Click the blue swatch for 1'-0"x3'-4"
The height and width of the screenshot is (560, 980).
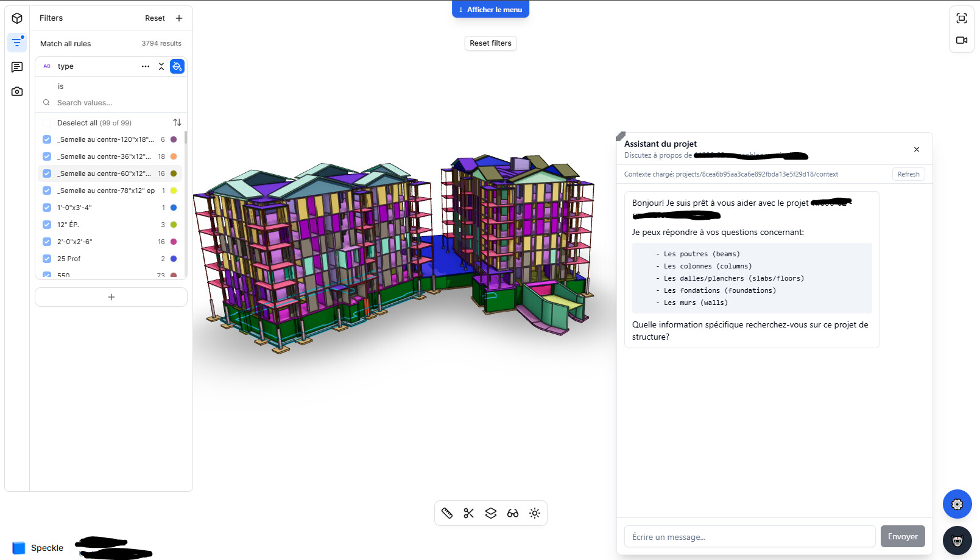tap(174, 208)
